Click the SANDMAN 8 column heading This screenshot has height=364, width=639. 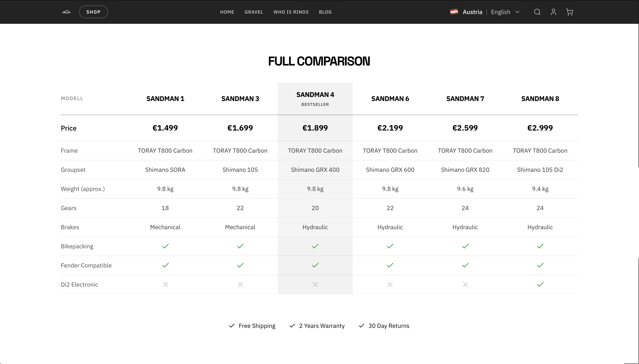coord(540,99)
